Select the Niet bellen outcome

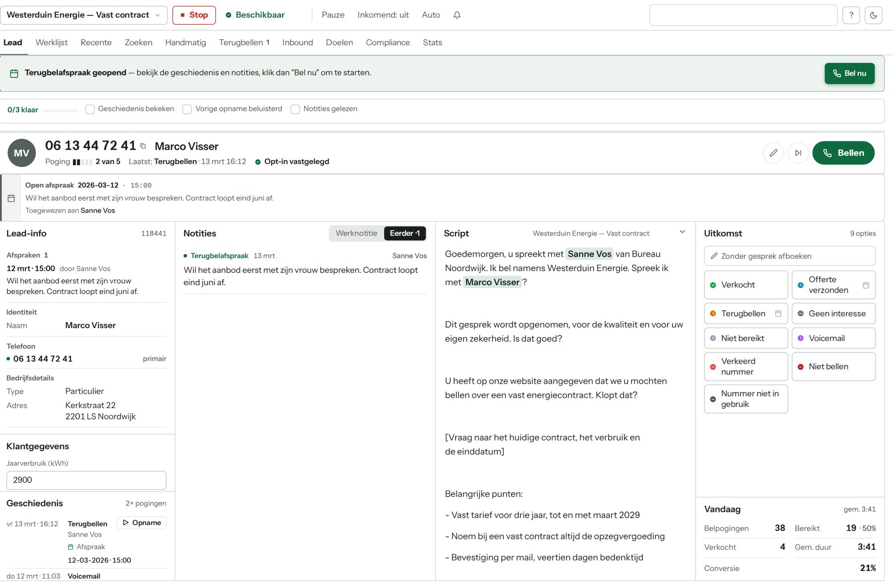click(x=833, y=366)
